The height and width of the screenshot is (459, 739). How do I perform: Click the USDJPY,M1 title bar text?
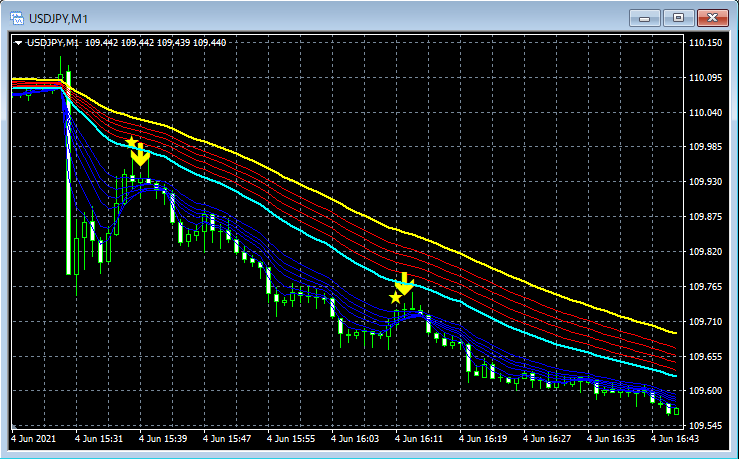58,19
